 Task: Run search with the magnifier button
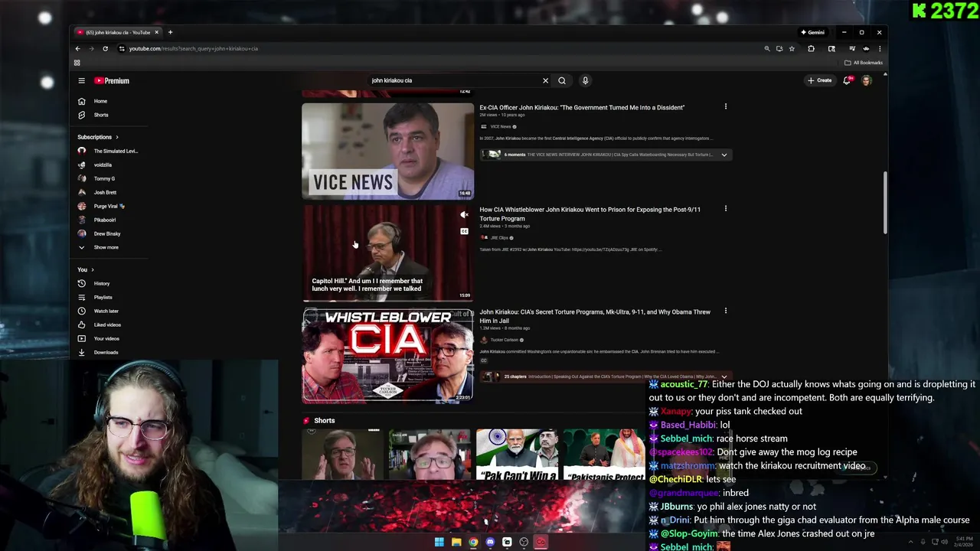(562, 80)
